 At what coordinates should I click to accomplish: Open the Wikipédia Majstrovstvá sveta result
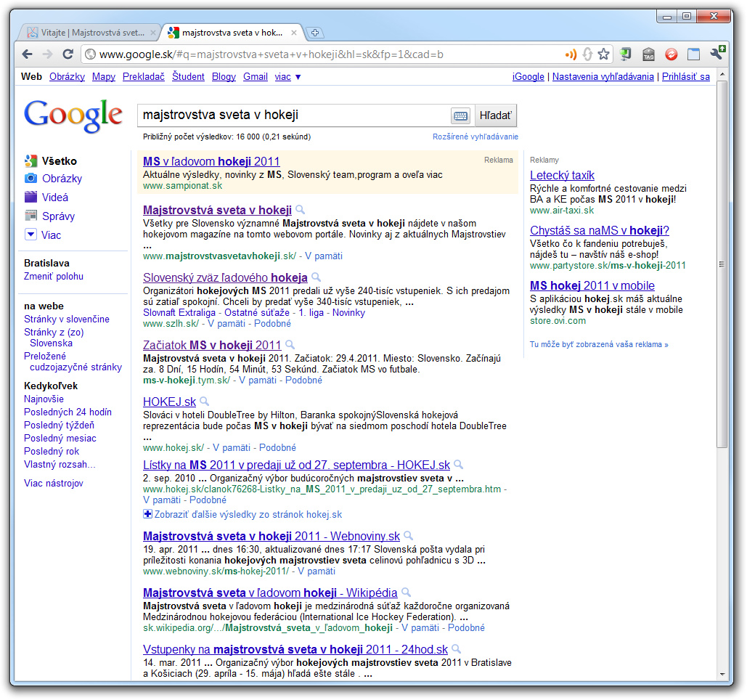pyautogui.click(x=270, y=593)
